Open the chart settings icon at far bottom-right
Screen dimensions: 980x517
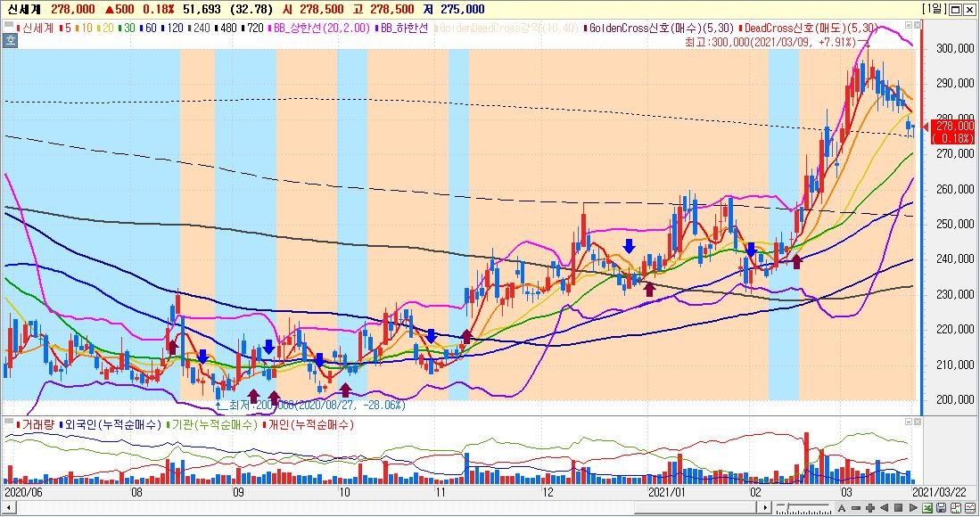pos(970,508)
